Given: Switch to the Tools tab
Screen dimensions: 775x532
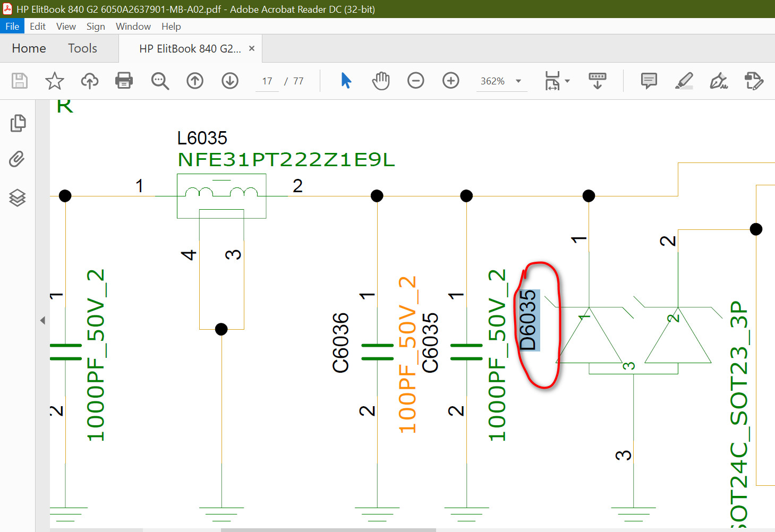Looking at the screenshot, I should click(82, 48).
